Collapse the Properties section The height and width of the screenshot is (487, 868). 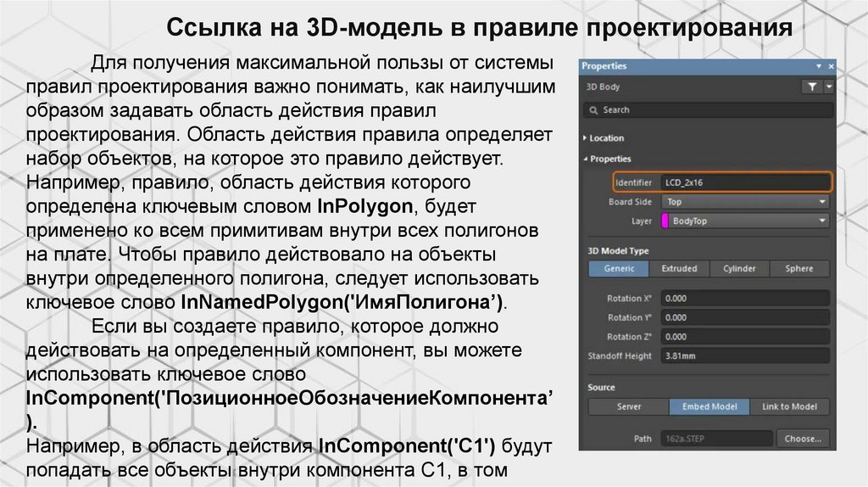tap(610, 159)
